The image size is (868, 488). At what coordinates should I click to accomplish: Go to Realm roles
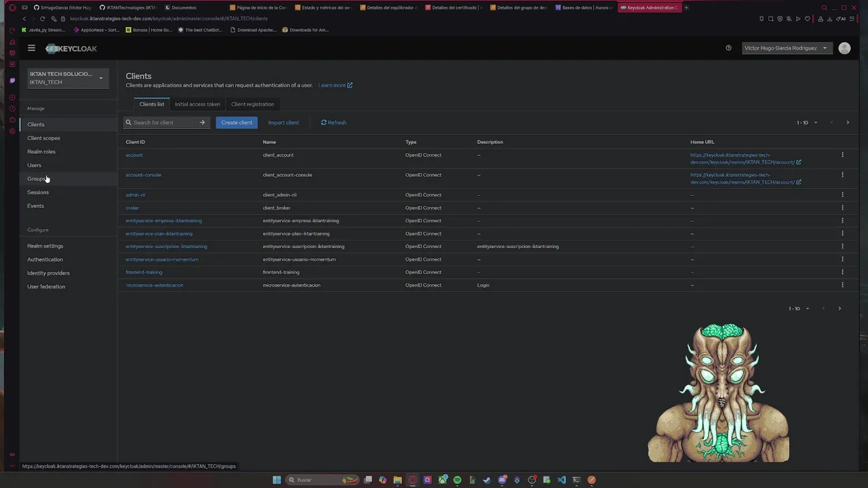[x=41, y=152]
